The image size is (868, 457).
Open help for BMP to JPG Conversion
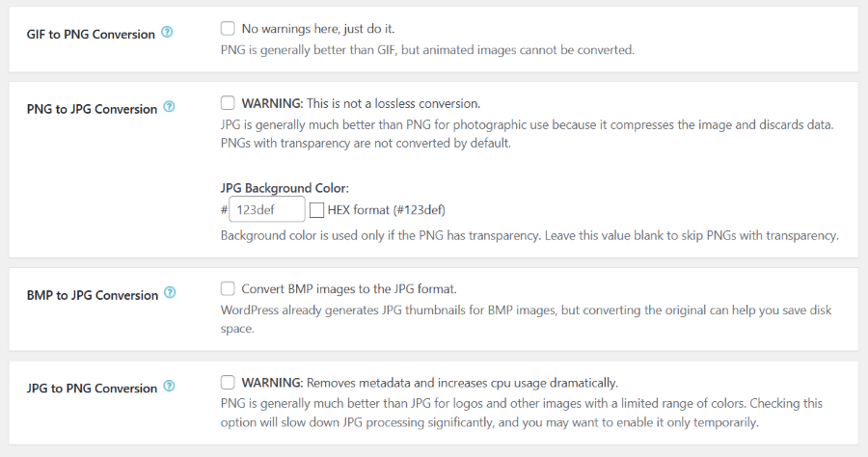[170, 293]
